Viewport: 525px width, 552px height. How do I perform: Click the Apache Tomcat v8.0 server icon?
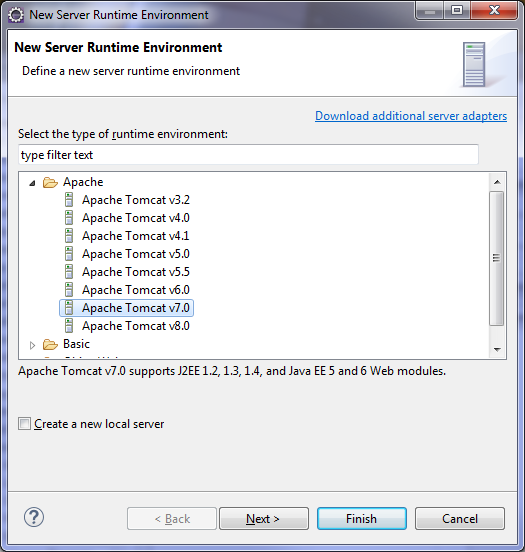coord(69,326)
